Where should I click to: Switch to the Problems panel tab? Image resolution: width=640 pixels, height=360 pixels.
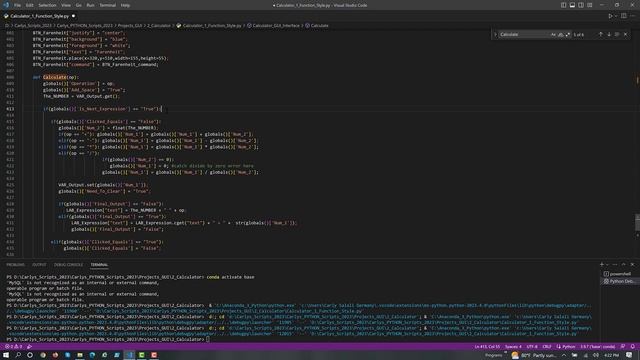coord(15,265)
